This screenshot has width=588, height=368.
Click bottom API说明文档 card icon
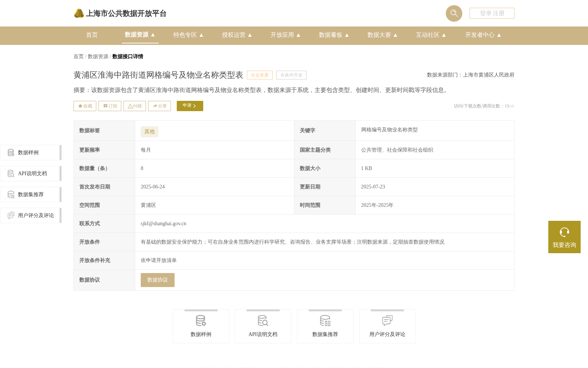[x=263, y=321]
